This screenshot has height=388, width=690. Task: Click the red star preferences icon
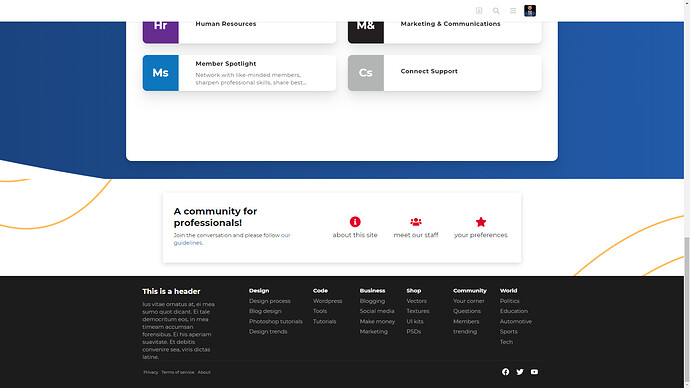point(481,222)
